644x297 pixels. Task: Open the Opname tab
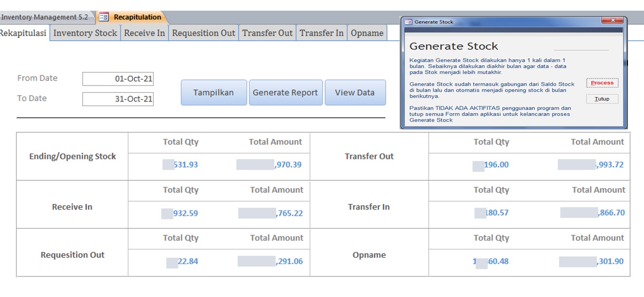pyautogui.click(x=367, y=33)
